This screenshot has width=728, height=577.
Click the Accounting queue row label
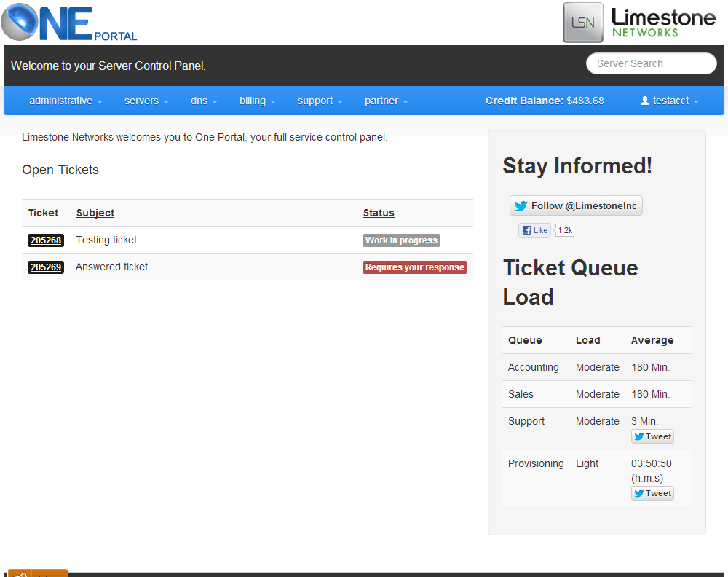[533, 367]
